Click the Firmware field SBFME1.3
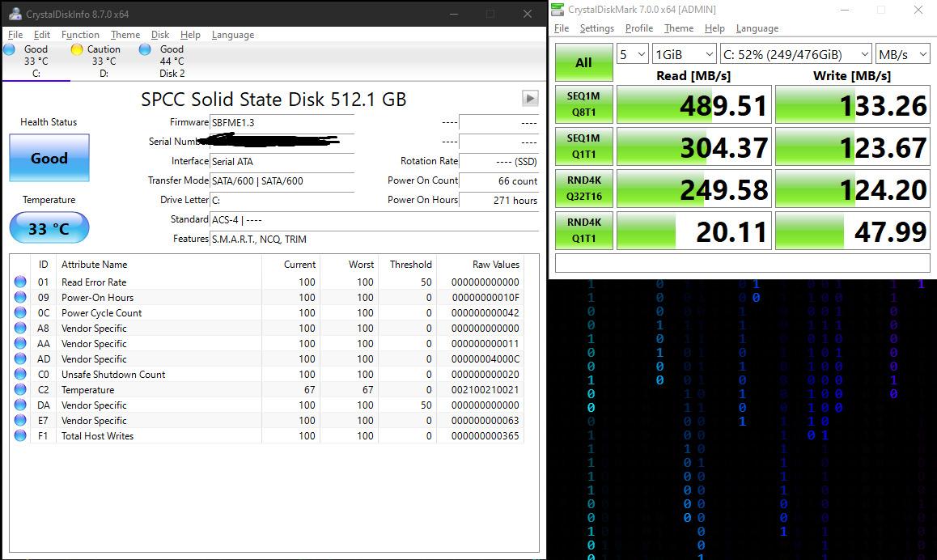 (282, 122)
